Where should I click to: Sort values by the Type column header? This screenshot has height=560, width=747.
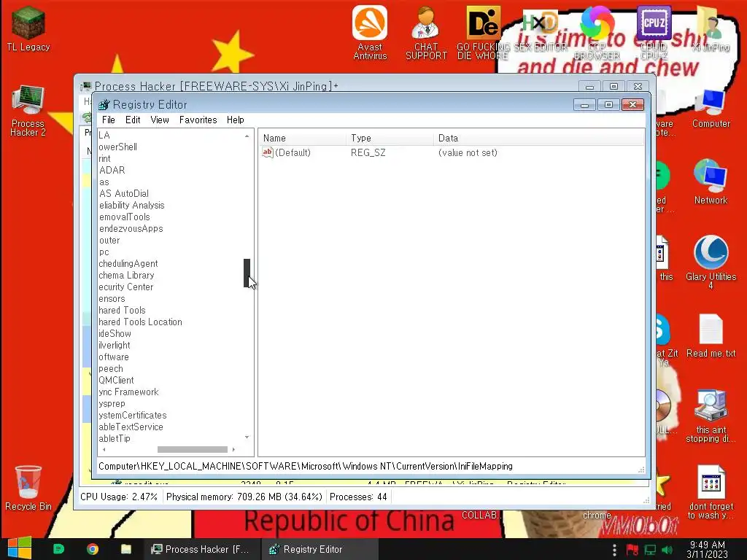(390, 138)
